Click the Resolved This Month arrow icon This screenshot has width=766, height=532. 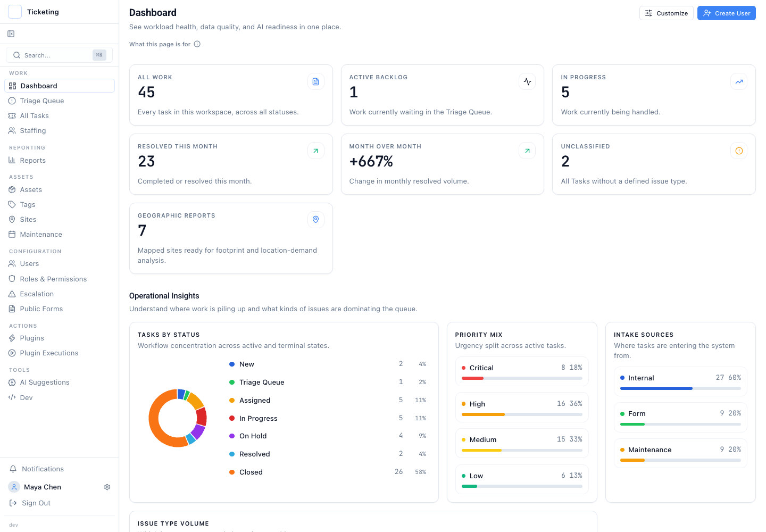[x=315, y=151]
